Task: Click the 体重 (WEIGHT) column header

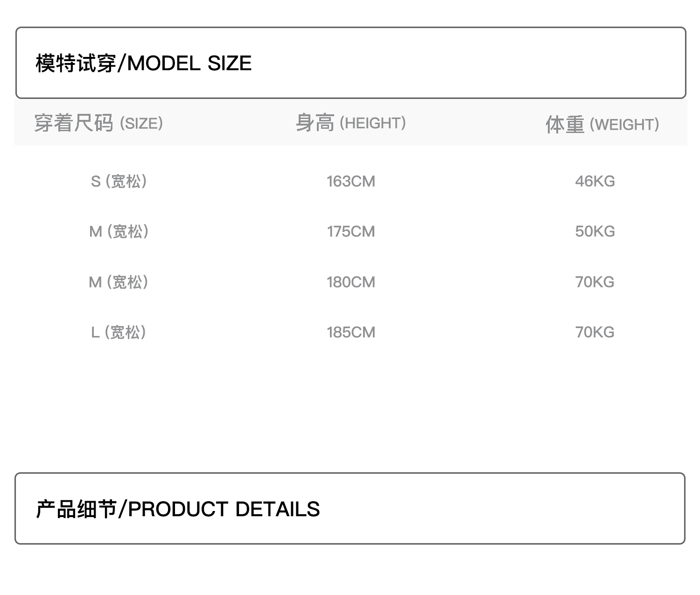Action: (x=602, y=125)
